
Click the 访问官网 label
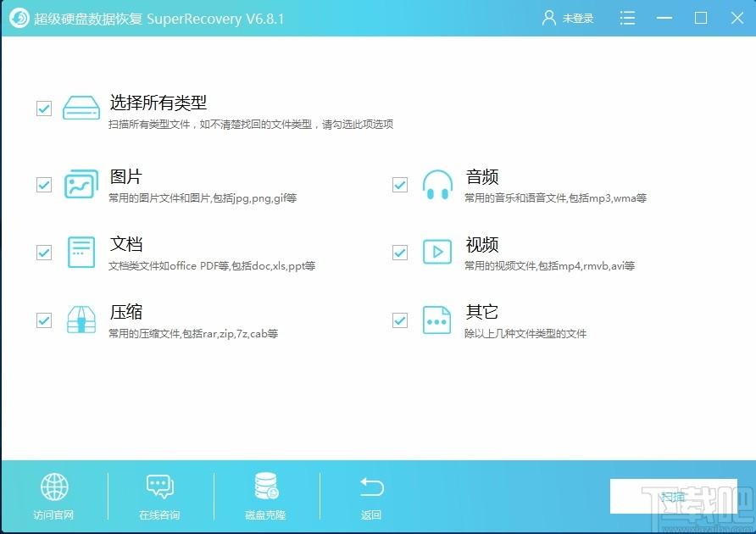coord(53,515)
